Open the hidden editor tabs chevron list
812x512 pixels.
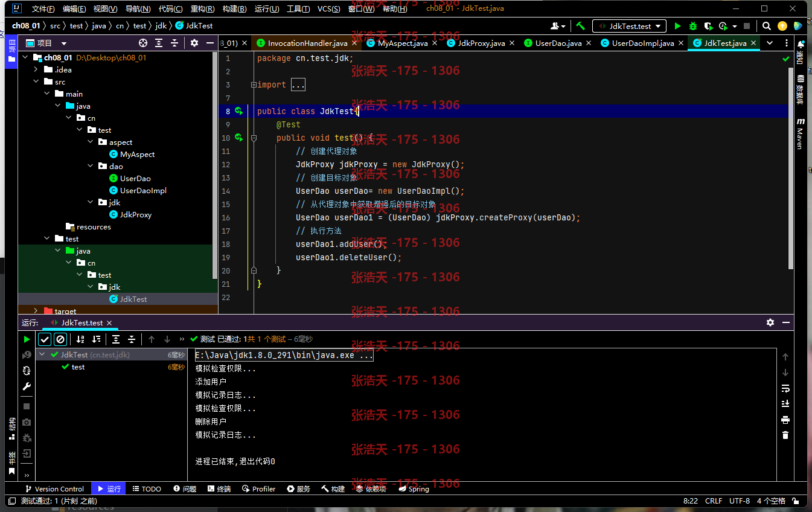click(x=770, y=43)
